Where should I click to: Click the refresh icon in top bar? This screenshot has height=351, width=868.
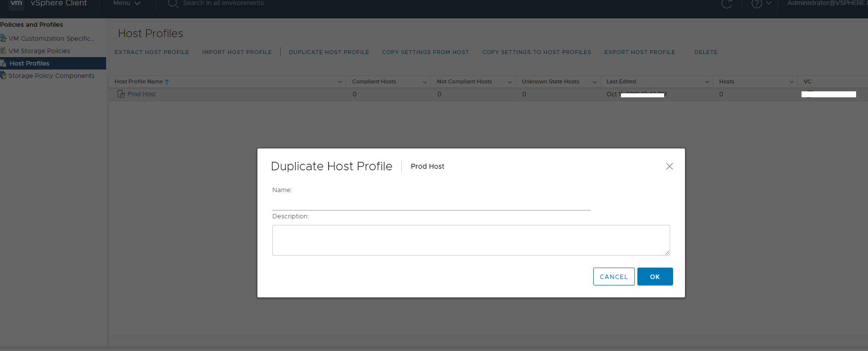pos(727,3)
